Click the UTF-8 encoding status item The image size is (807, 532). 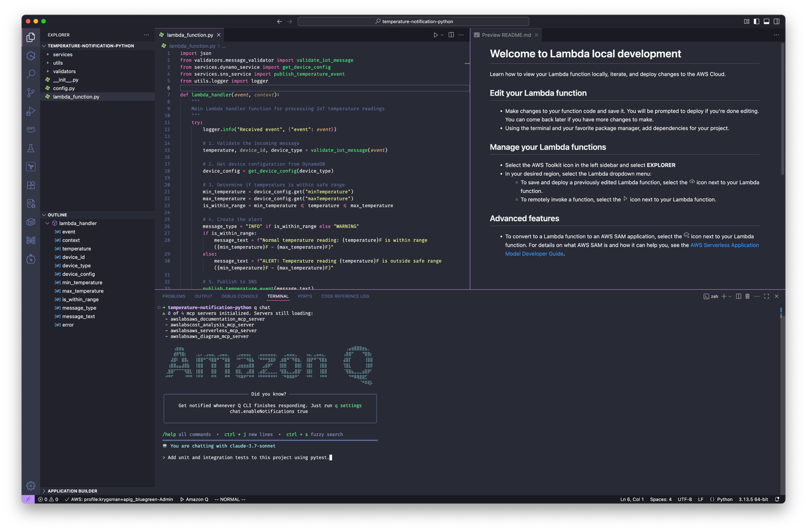[685, 499]
